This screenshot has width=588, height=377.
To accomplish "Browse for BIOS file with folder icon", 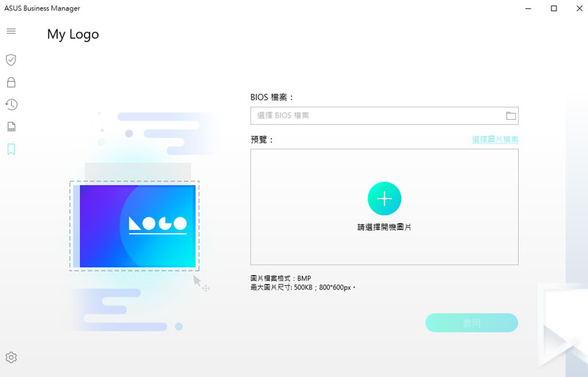I will pos(511,115).
